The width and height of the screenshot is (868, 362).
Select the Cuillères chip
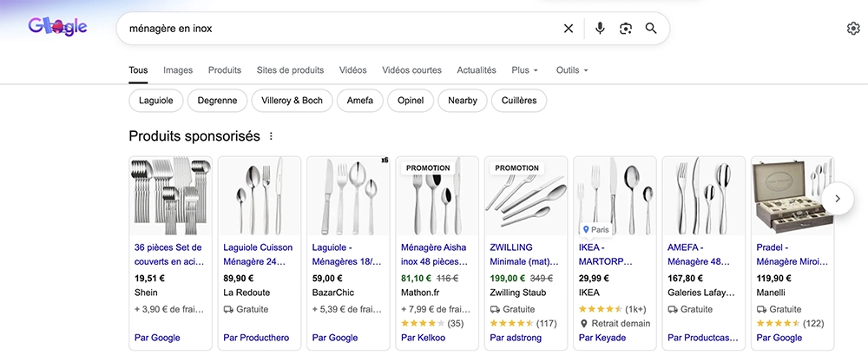pos(519,101)
